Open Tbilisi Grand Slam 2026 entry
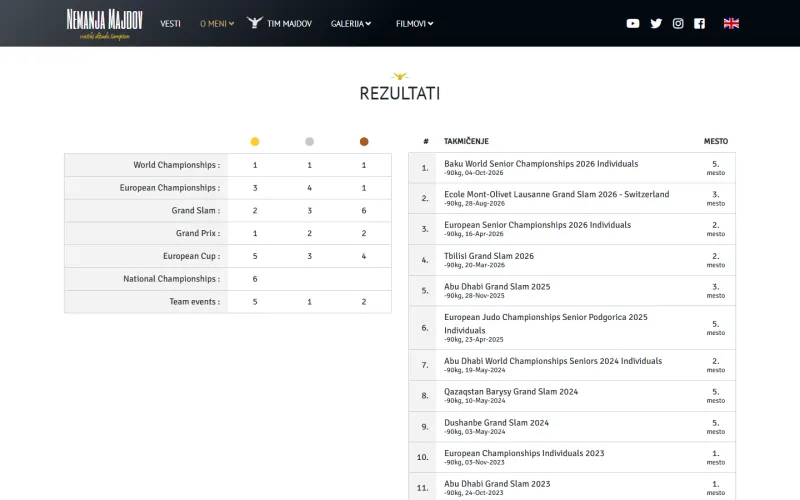800x500 pixels. (x=489, y=256)
